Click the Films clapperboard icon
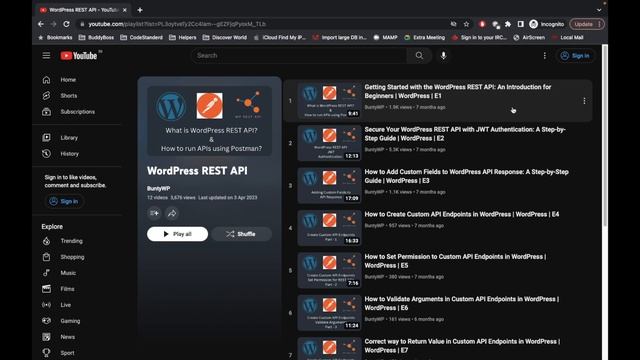Viewport: 640px width, 360px height. pyautogui.click(x=47, y=289)
